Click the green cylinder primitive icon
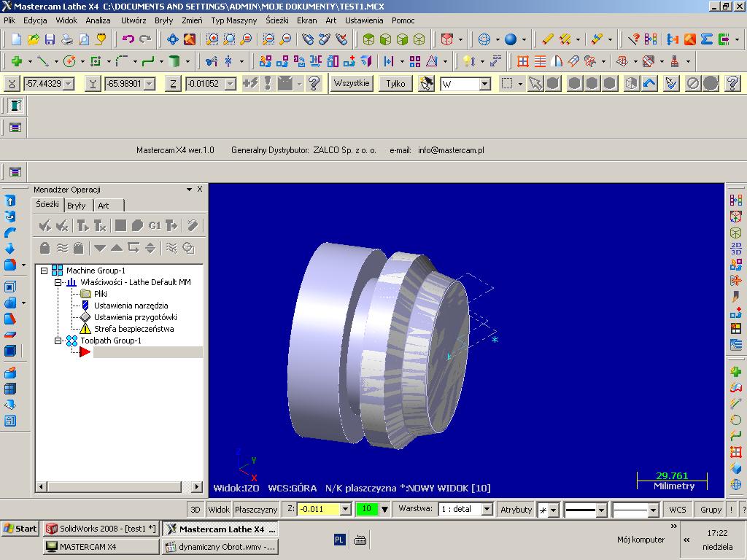The height and width of the screenshot is (560, 747). pos(174,61)
